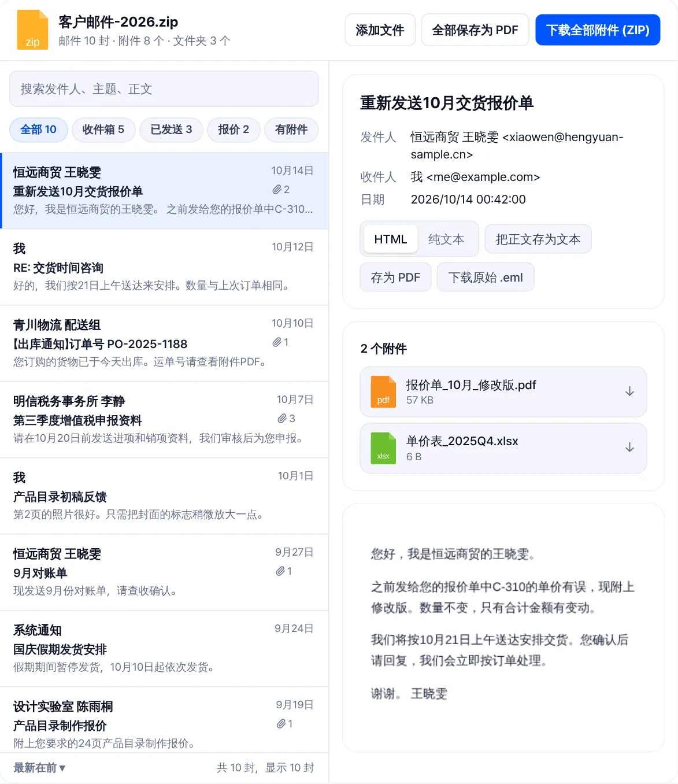Open the RE: 交货时间咨询 email
Viewport: 678px width, 784px height.
pyautogui.click(x=164, y=267)
